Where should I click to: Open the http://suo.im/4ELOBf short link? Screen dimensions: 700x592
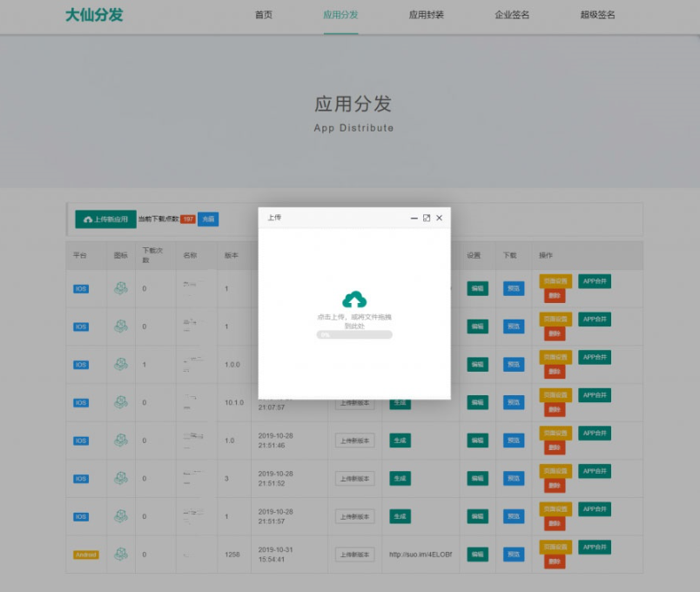click(421, 555)
